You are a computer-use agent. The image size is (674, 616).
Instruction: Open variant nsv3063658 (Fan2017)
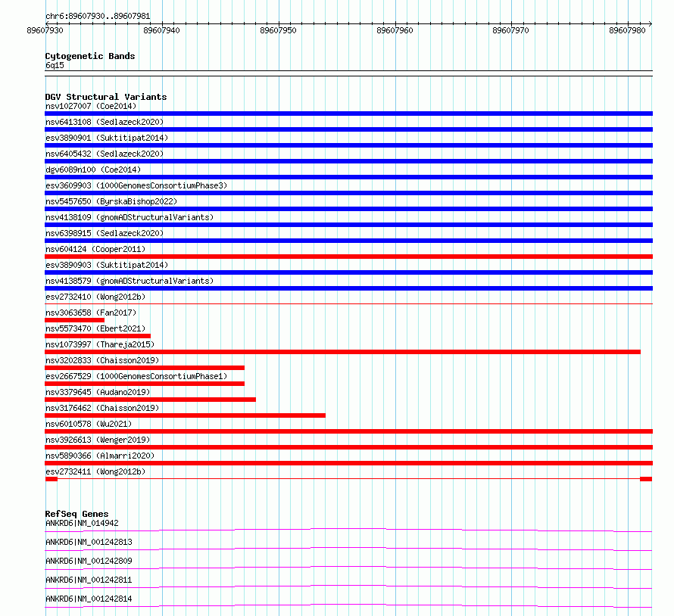(91, 313)
